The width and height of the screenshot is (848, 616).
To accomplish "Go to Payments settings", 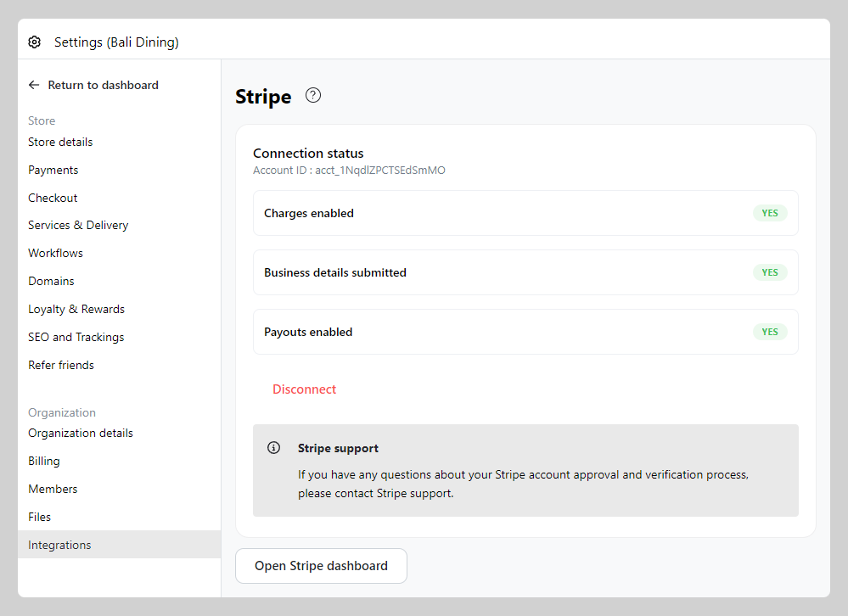I will 53,171.
